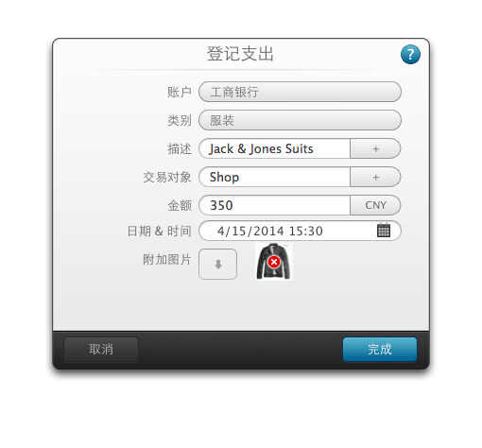Confirm the expense with 完成 button
Screen dimensions: 482x448
[380, 349]
